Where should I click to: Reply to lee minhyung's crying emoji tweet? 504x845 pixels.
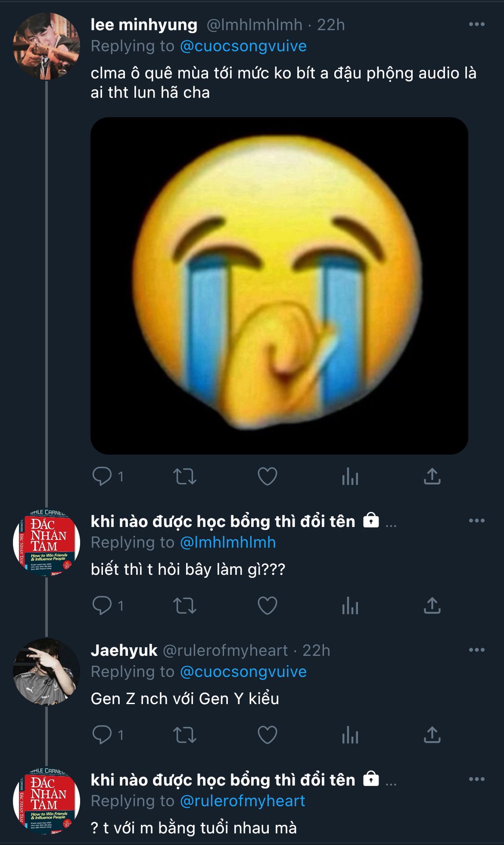(x=102, y=476)
